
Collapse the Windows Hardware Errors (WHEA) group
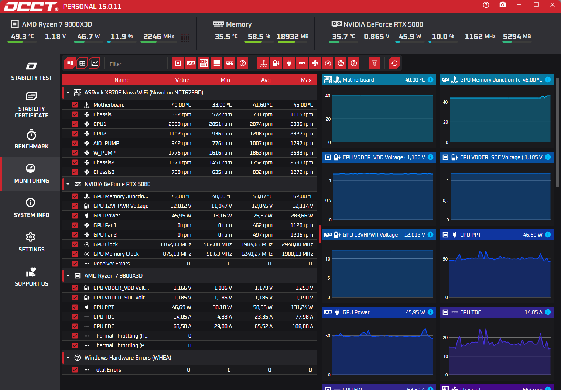coord(68,358)
